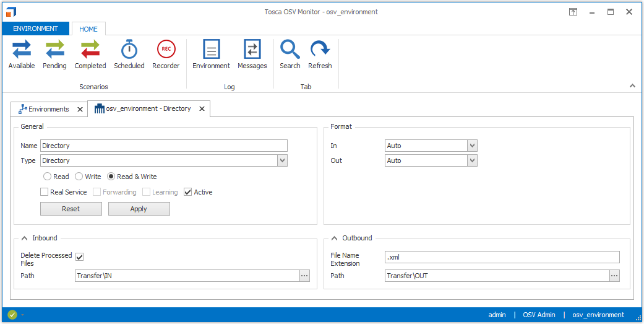Toggle Delete Processed Files checkbox
Screen dimensions: 644x324
[x=79, y=256]
